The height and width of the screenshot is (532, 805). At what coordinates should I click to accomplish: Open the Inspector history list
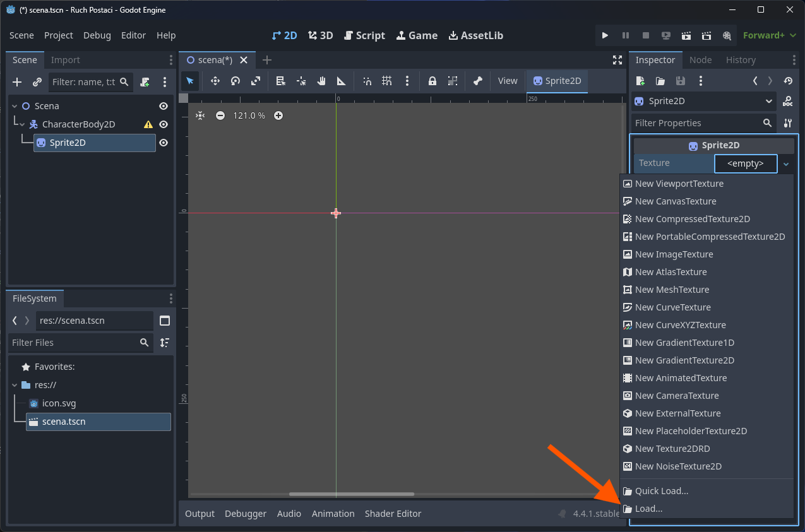point(788,81)
